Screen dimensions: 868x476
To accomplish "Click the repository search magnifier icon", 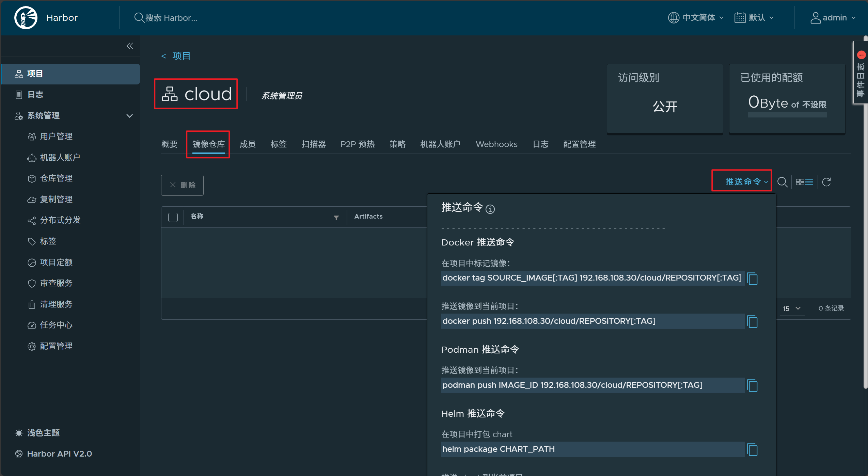I will point(782,182).
